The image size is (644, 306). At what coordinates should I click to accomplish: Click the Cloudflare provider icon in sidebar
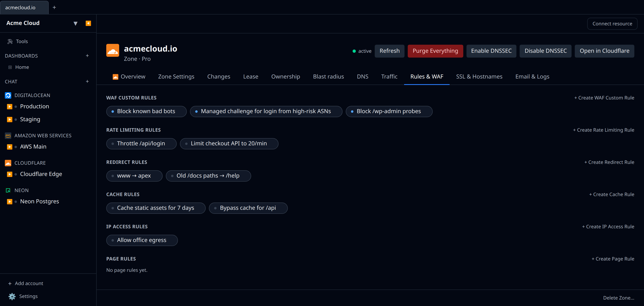[x=8, y=163]
